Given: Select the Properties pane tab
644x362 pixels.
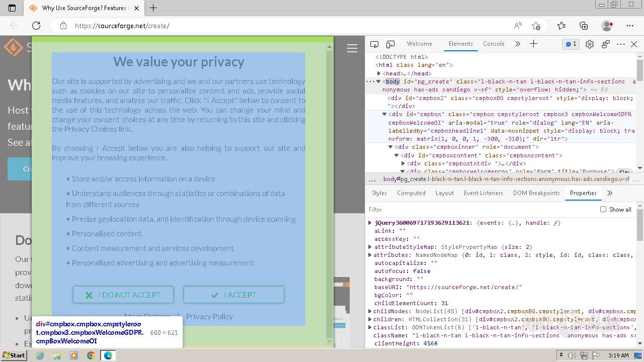Looking at the screenshot, I should coord(583,193).
